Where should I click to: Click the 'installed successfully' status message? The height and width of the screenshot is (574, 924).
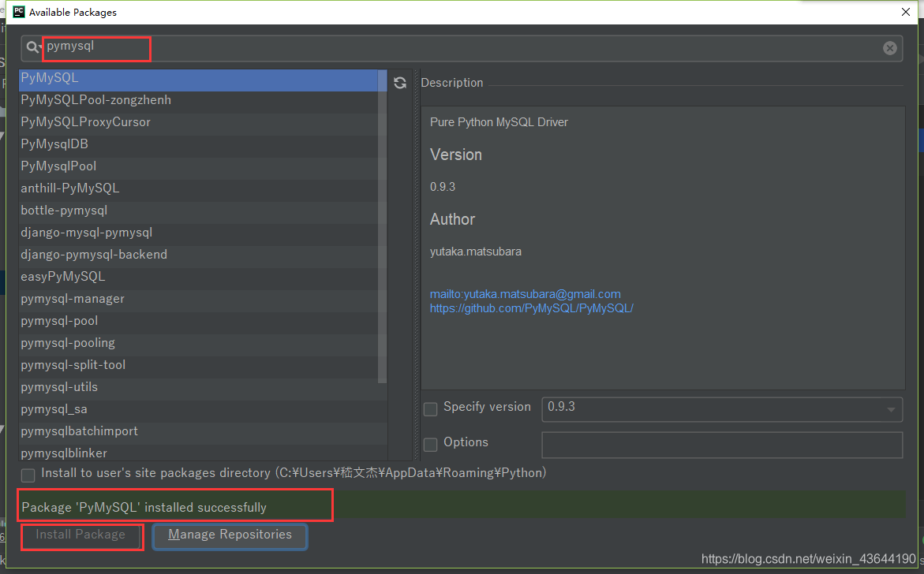click(x=144, y=508)
